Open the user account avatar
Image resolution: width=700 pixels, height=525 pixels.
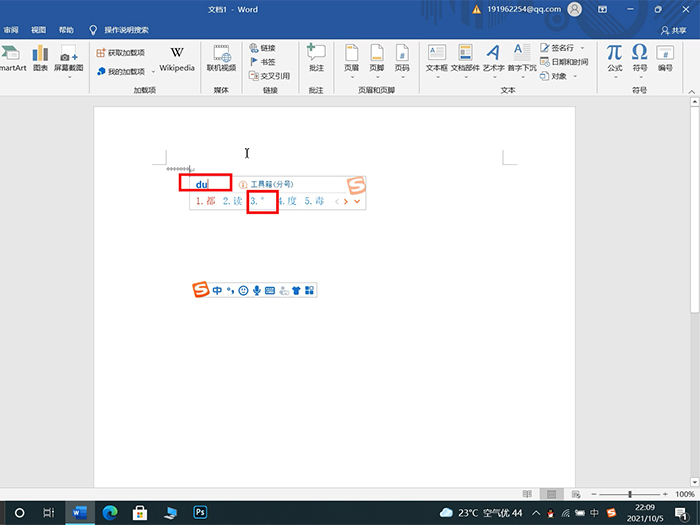point(575,9)
